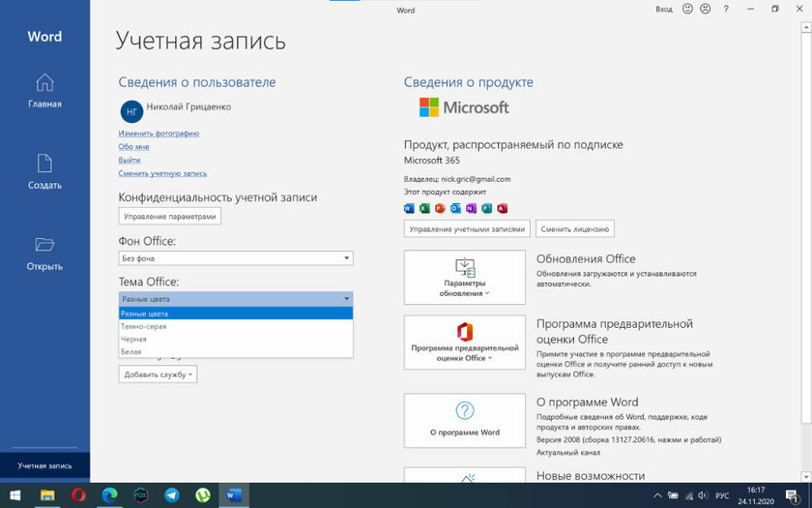Click the volume speaker tray icon
Screen dimensions: 812x508
coord(704,495)
